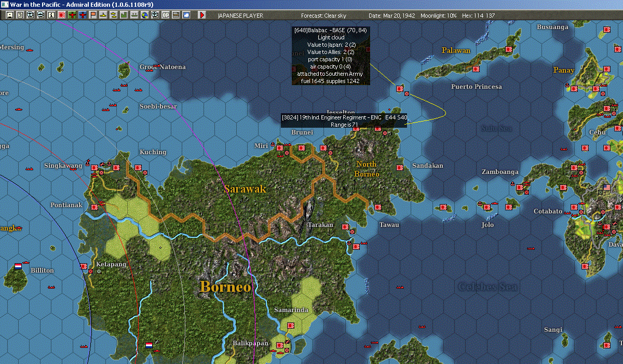Click the crosshair target toolbar icon

click(155, 15)
